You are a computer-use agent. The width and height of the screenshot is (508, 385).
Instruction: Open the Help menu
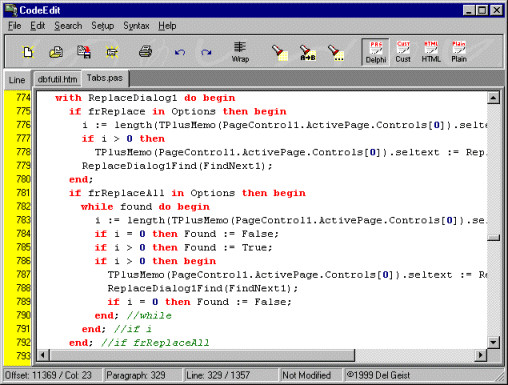coord(167,26)
